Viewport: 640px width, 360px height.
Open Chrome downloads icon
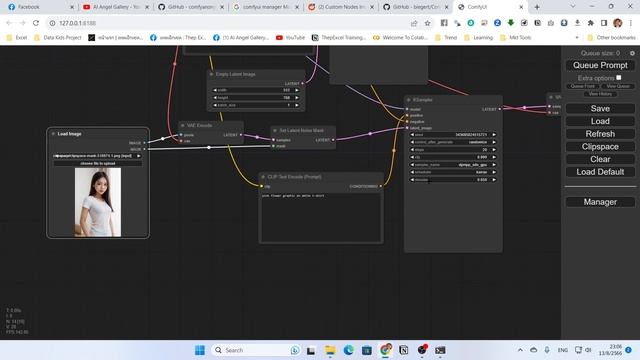click(x=577, y=23)
